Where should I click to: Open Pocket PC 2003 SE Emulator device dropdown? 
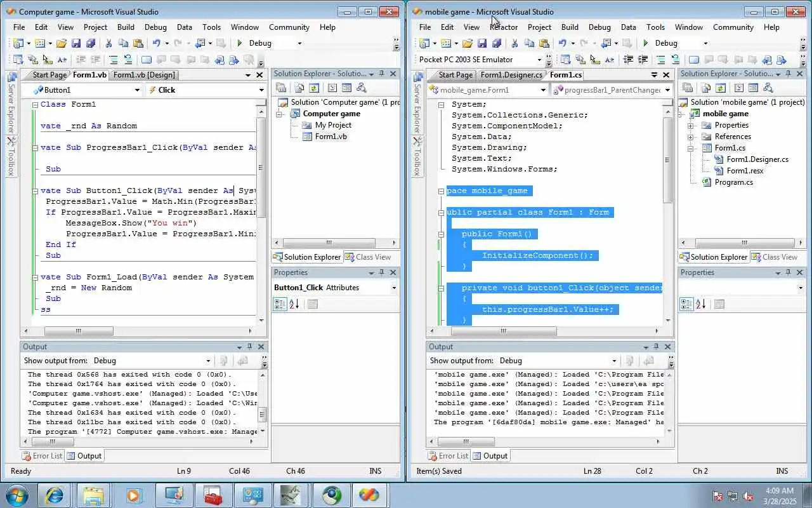(x=540, y=60)
